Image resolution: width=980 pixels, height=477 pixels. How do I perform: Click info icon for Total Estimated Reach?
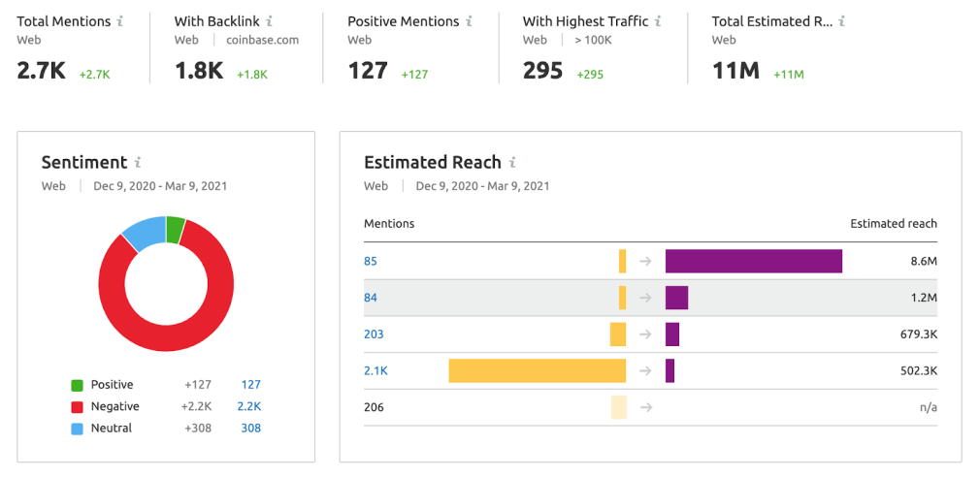841,21
